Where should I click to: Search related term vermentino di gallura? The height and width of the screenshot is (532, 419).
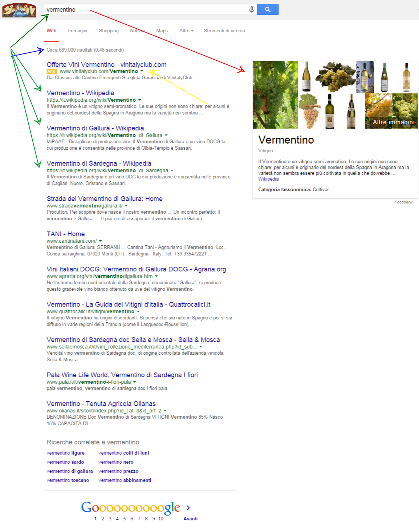coord(70,471)
